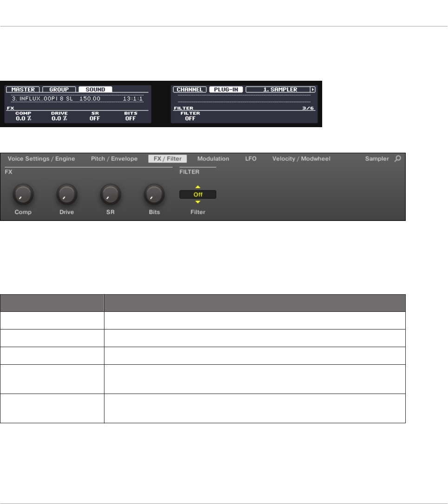Click the SR knob
Viewport: 448px width, 504px height.
(x=110, y=194)
